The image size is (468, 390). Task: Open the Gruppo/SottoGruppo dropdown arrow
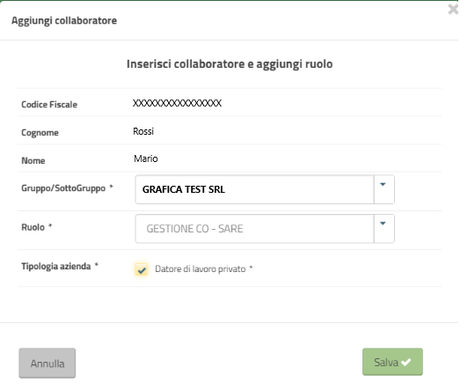click(x=384, y=189)
